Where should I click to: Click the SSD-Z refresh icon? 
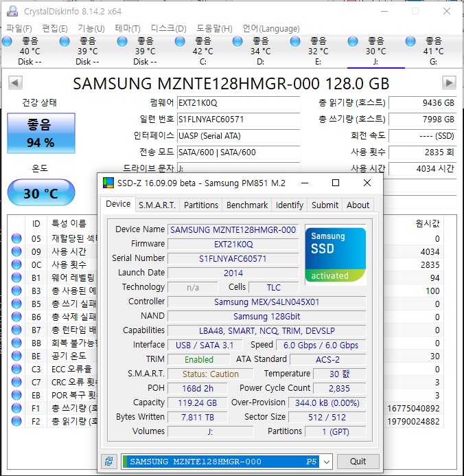109,462
